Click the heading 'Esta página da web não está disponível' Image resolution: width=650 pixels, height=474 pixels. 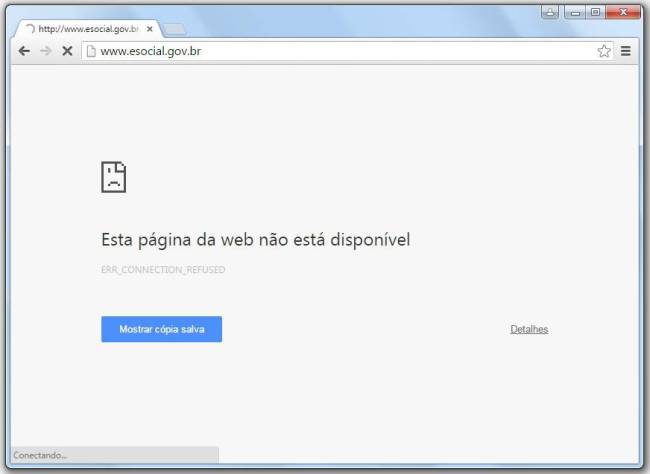coord(255,240)
